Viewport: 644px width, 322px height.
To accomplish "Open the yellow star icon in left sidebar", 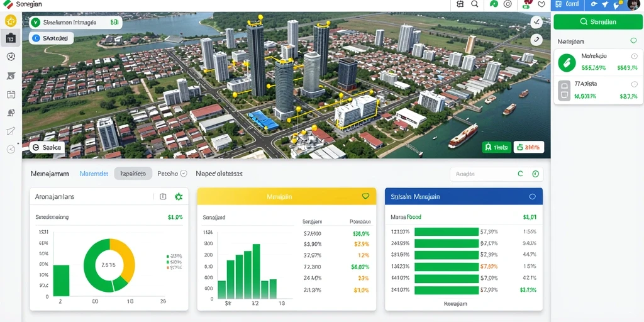I will pyautogui.click(x=11, y=20).
